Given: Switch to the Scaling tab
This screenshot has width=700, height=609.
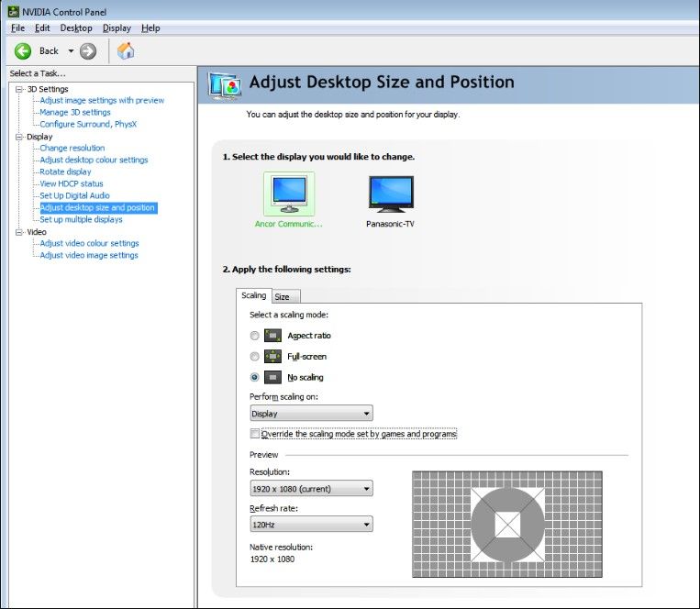Looking at the screenshot, I should (253, 295).
